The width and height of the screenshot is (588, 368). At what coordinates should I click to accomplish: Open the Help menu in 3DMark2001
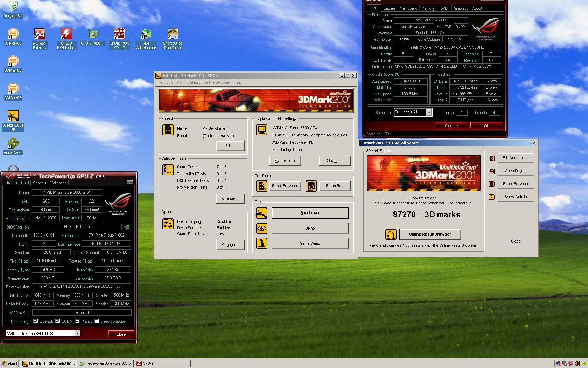tap(237, 82)
